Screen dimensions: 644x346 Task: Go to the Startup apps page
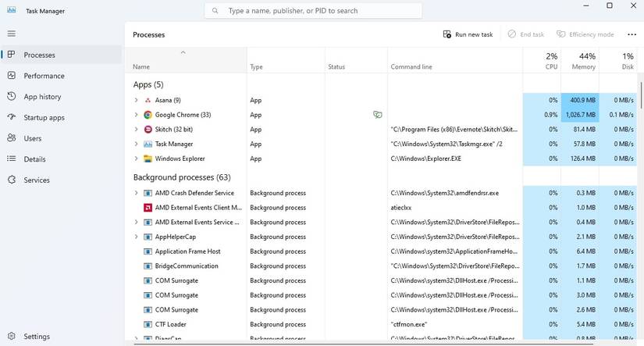click(11, 117)
